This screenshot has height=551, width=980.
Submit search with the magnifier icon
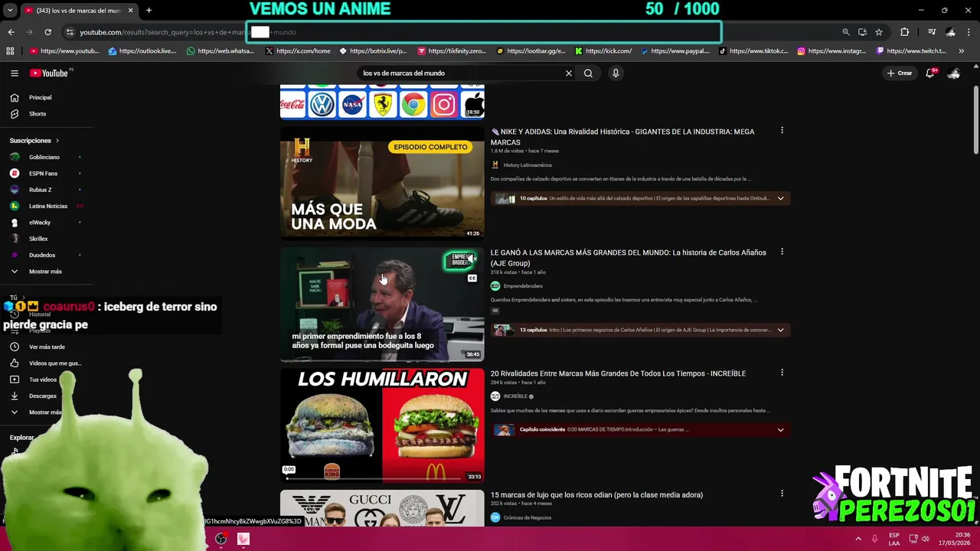[x=588, y=73]
